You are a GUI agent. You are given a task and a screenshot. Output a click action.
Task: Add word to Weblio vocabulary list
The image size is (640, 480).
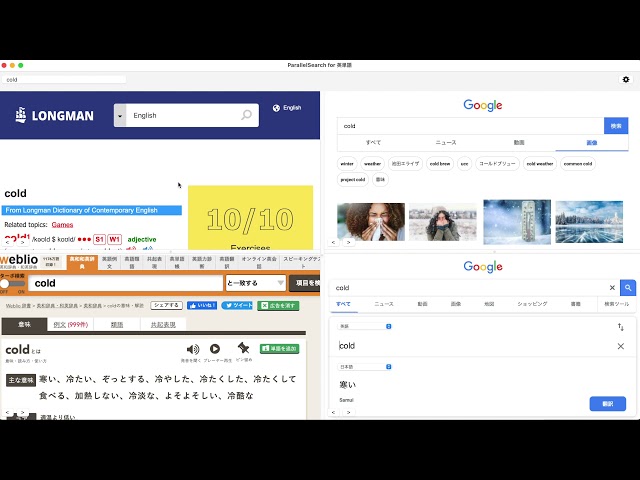pos(280,349)
